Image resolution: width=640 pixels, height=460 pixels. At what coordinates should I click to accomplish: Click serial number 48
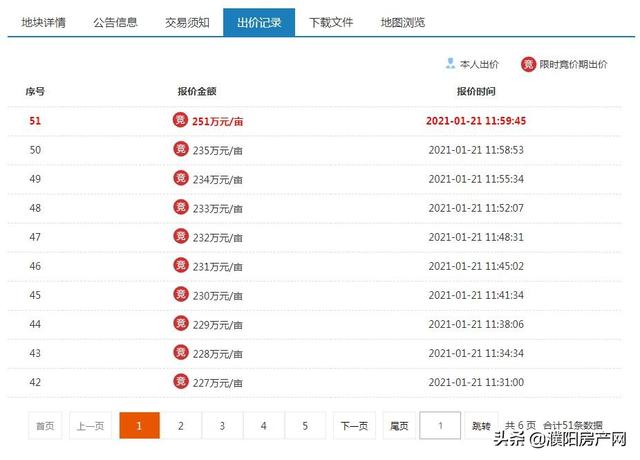point(35,208)
